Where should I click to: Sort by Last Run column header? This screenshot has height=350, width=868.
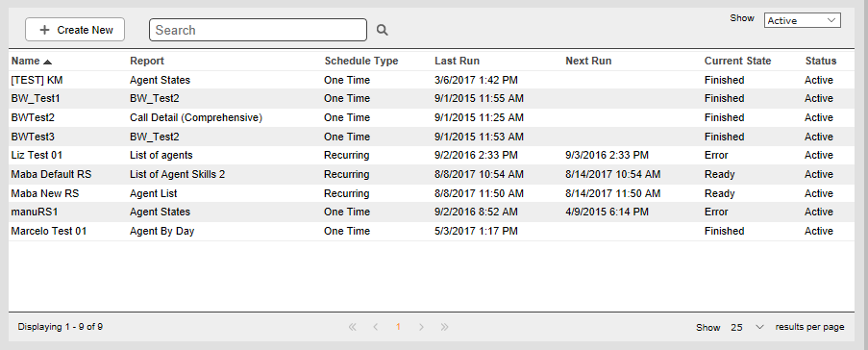tap(457, 61)
